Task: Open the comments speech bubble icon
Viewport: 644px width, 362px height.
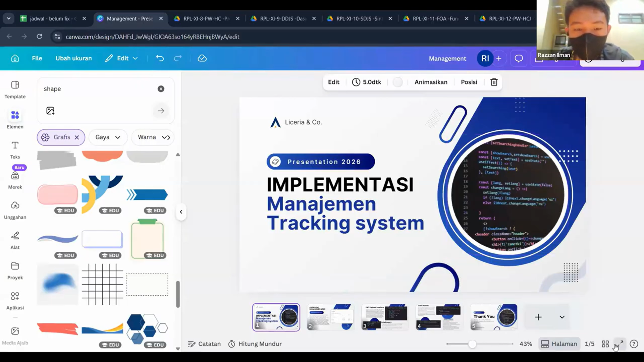Action: 519,58
